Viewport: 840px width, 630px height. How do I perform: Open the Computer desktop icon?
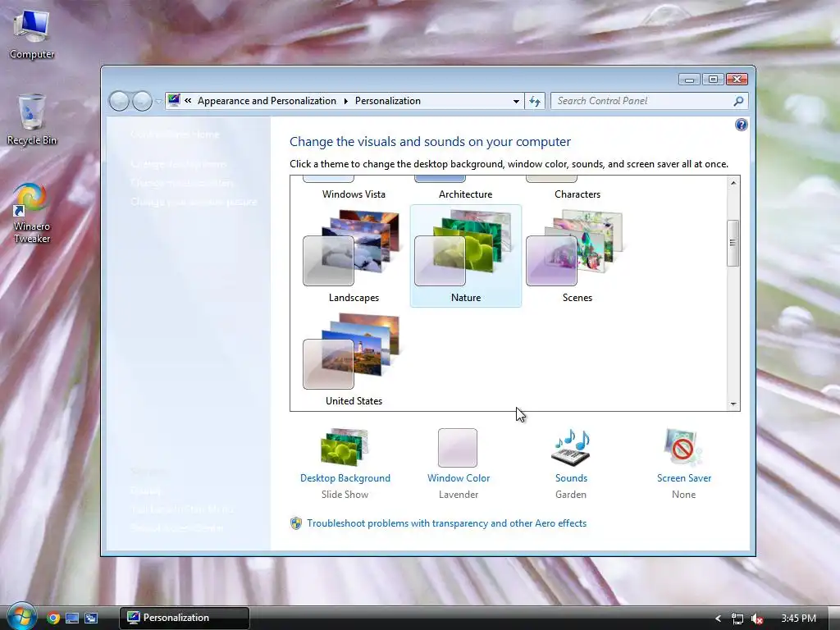coord(32,34)
